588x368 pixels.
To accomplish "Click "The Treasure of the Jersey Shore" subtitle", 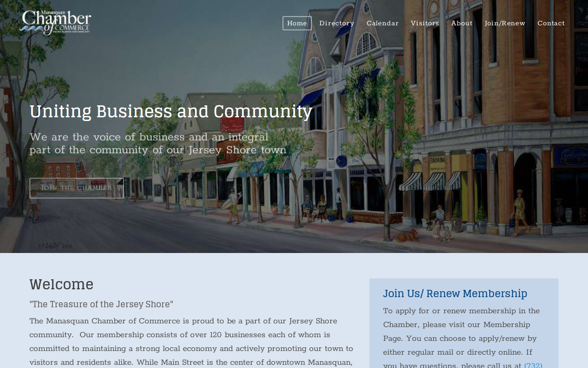I will pos(101,305).
